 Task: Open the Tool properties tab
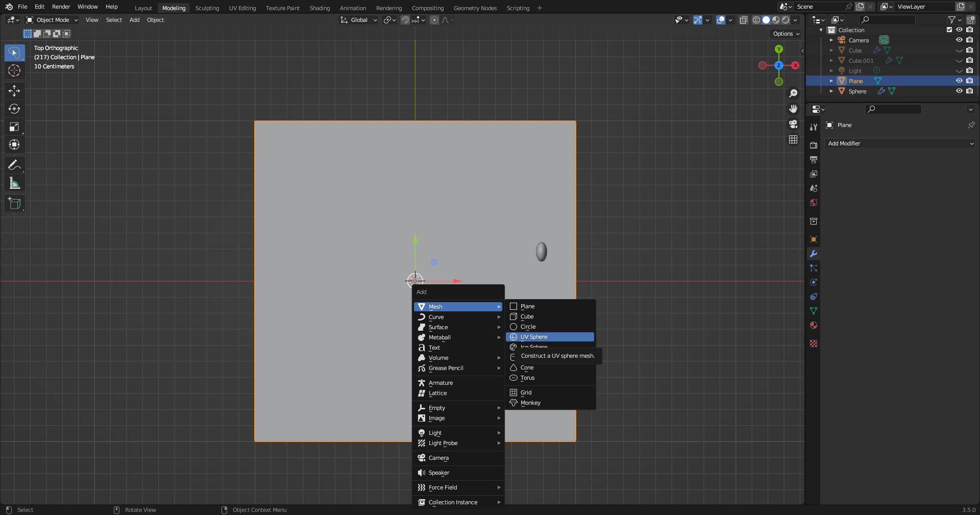tap(814, 127)
